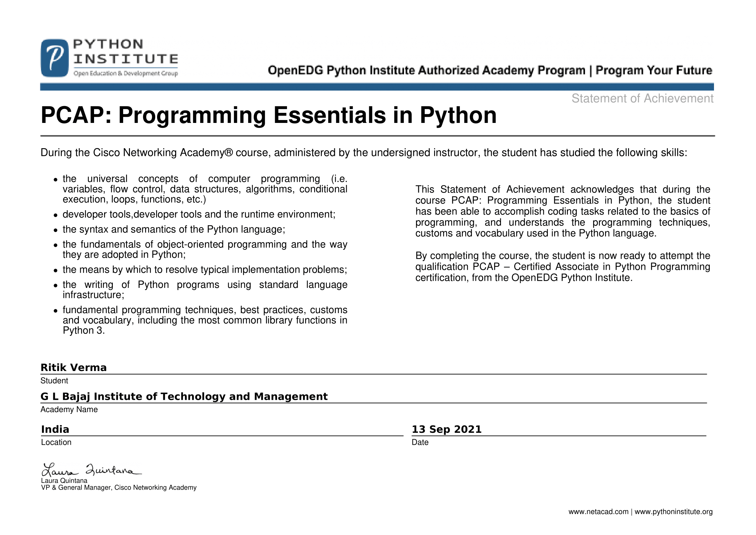Click the Statement of Achievement label
756x535 pixels.
click(642, 99)
